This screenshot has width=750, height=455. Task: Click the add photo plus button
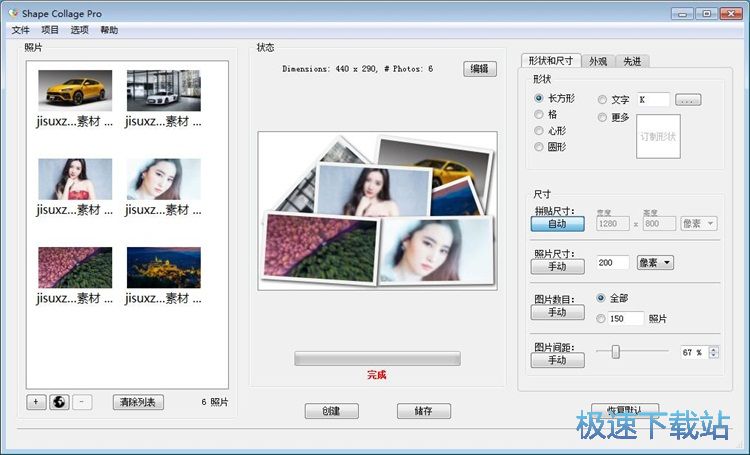point(36,402)
